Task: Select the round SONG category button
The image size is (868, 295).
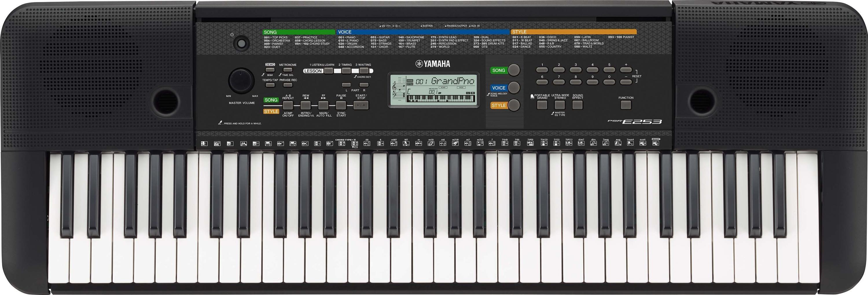Action: click(514, 70)
